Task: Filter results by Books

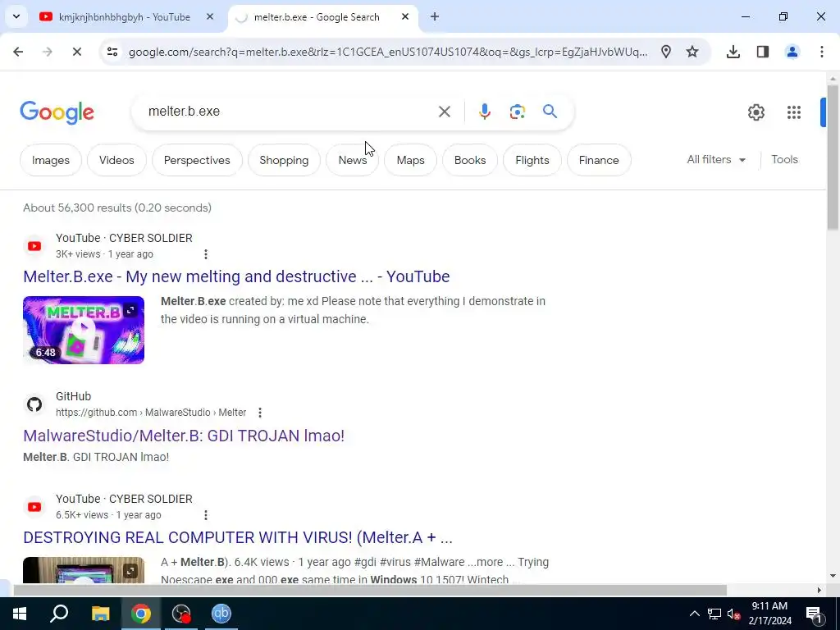Action: pyautogui.click(x=470, y=160)
